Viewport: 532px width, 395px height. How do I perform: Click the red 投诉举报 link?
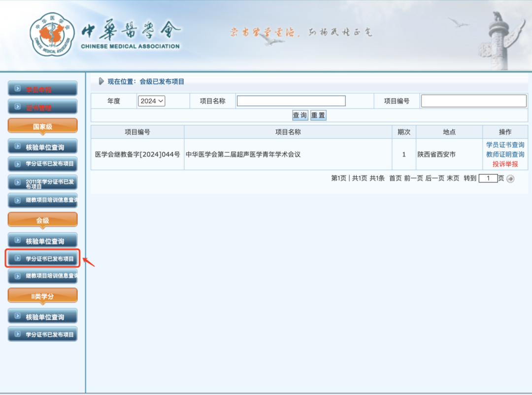click(x=505, y=164)
